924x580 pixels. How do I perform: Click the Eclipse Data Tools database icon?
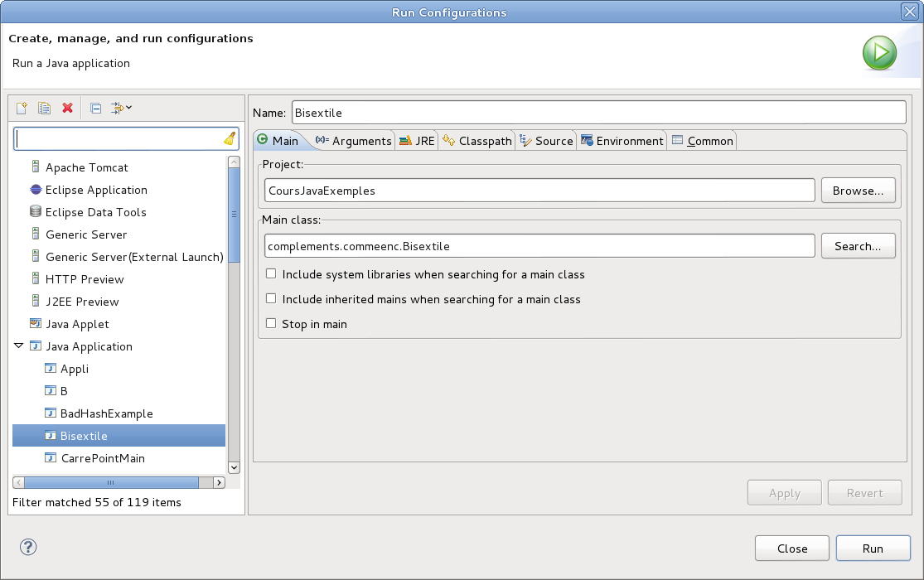pyautogui.click(x=36, y=211)
